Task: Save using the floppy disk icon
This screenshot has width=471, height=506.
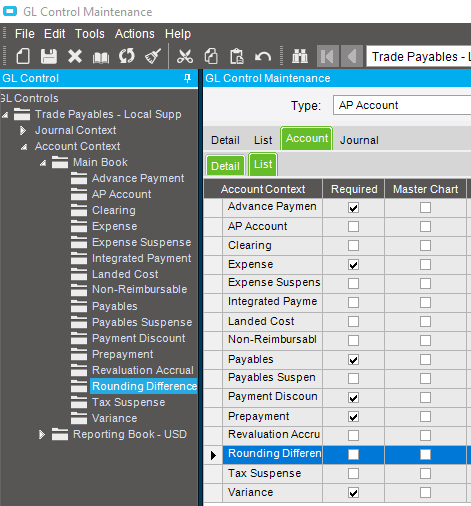Action: [49, 56]
